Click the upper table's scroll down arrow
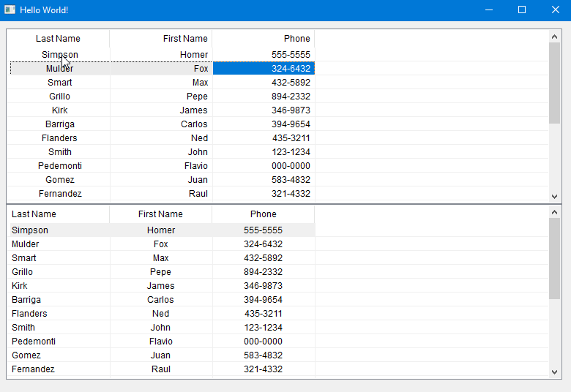 click(554, 196)
